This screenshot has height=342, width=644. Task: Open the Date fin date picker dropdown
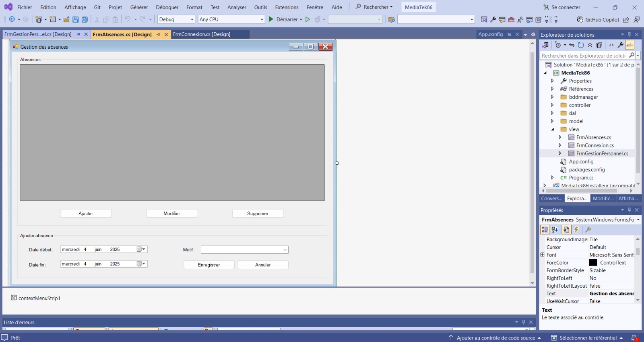141,264
